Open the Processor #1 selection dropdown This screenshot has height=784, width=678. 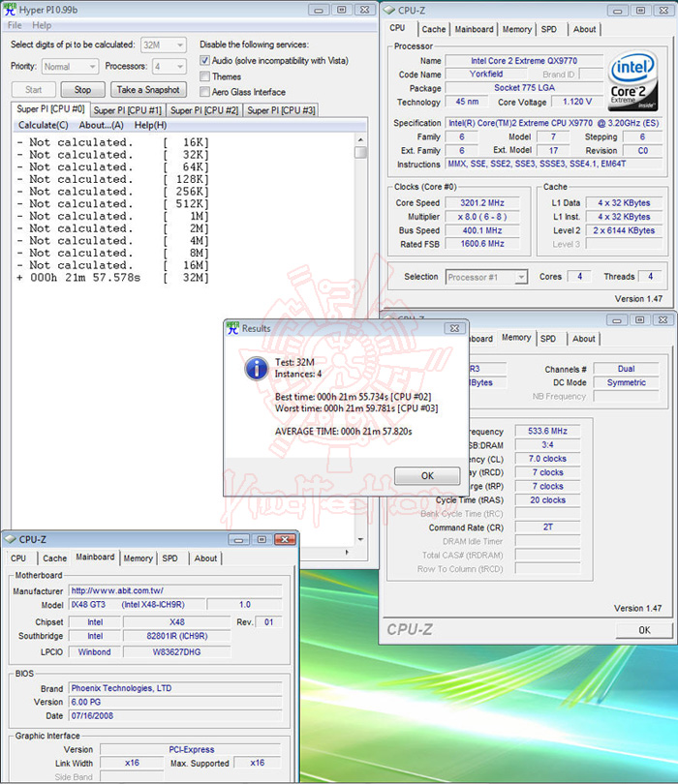486,277
